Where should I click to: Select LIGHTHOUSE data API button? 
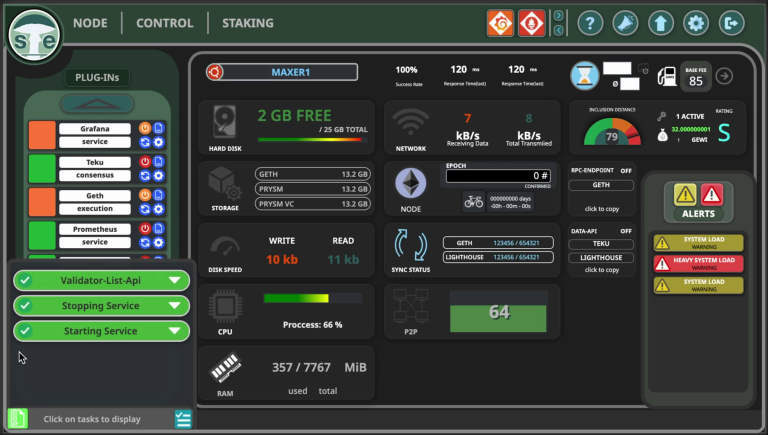[601, 258]
